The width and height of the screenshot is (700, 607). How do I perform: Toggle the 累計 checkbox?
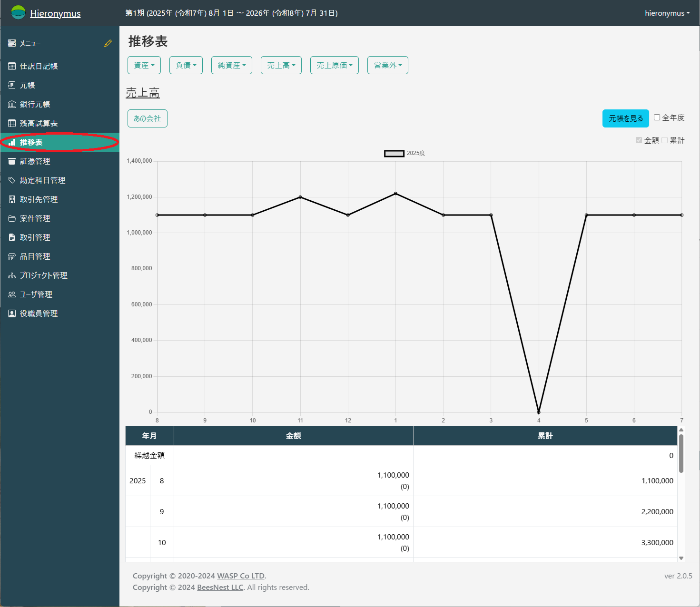point(664,140)
